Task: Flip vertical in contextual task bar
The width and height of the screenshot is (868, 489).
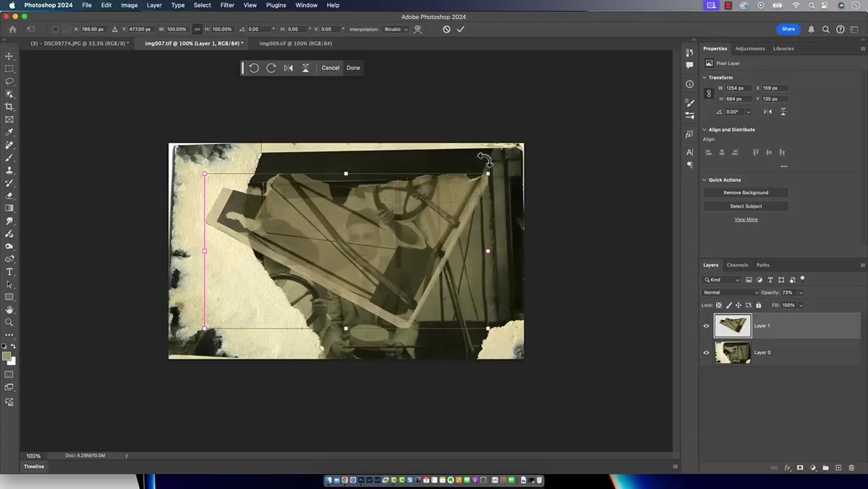Action: (305, 68)
